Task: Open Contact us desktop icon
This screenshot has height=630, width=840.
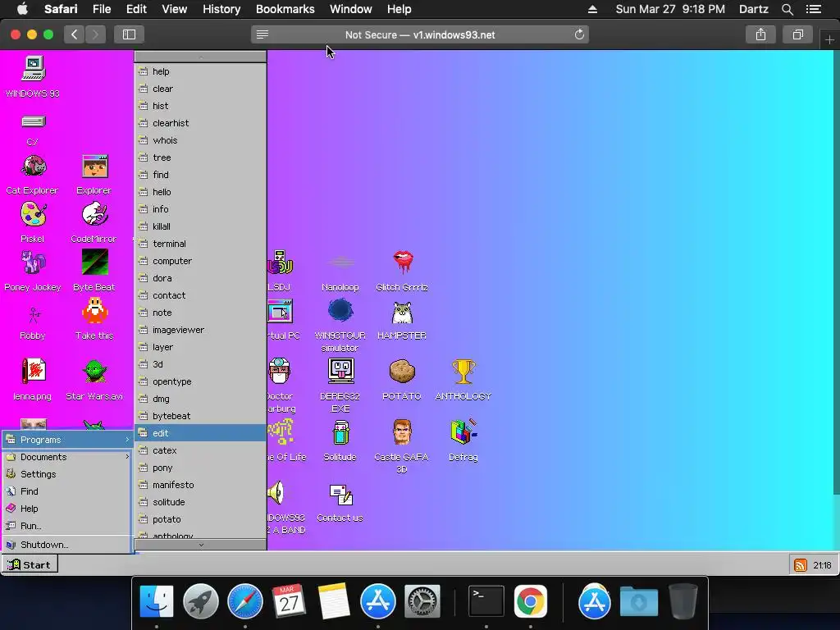Action: coord(340,503)
